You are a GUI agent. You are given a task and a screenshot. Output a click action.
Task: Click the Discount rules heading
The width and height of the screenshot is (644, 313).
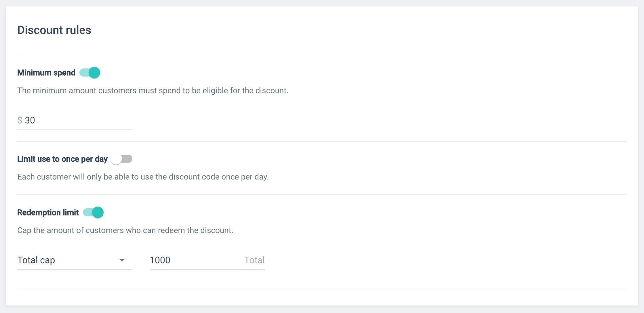pos(54,30)
